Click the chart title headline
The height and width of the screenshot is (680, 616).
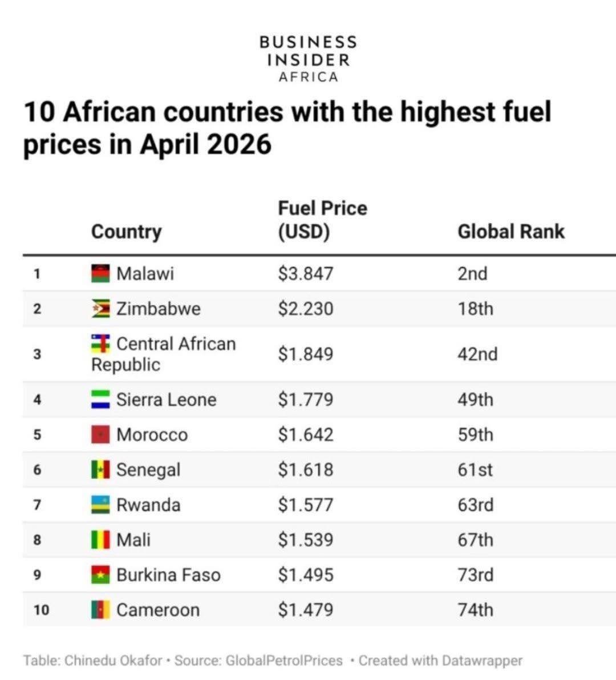287,128
